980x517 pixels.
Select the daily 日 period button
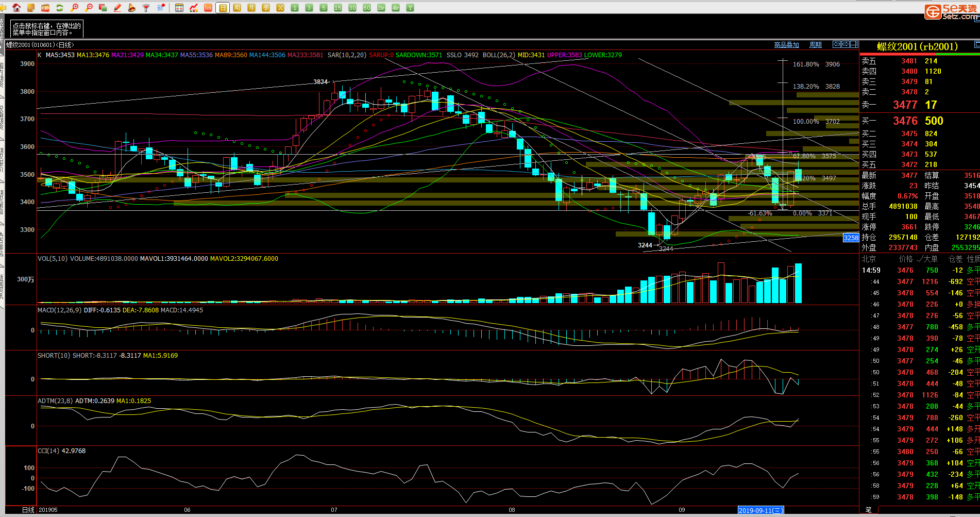(223, 8)
